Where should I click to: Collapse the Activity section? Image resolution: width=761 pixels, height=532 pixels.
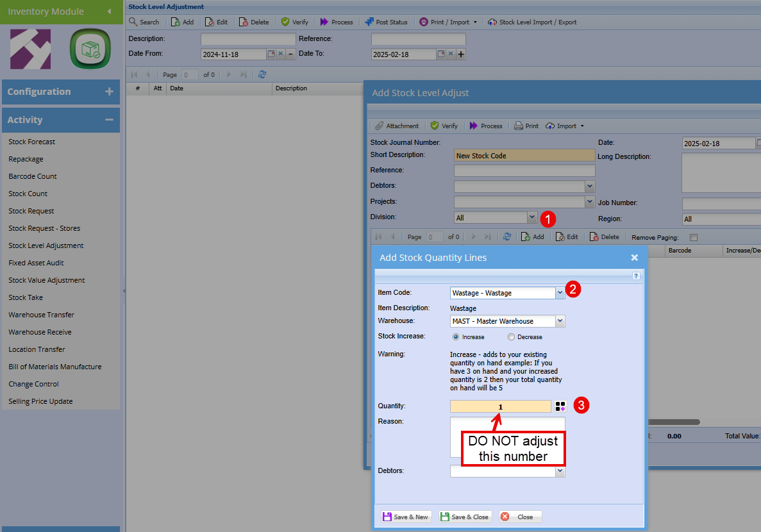[x=109, y=120]
